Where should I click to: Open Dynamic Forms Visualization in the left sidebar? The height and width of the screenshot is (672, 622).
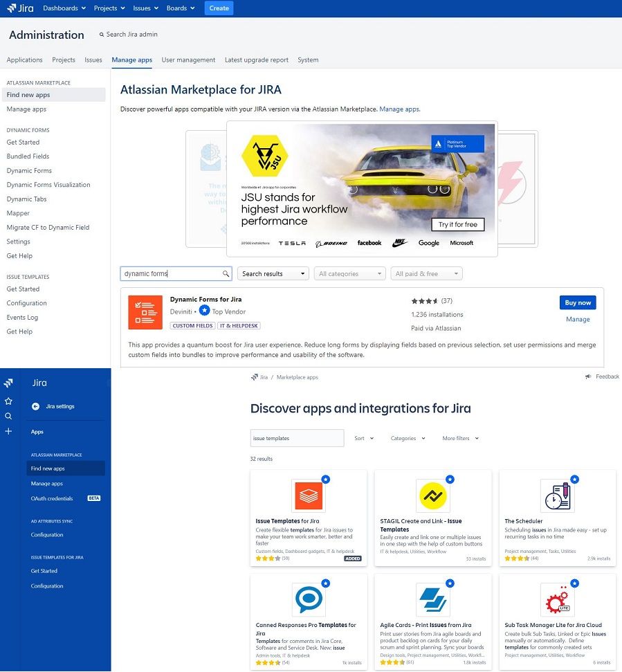[48, 185]
